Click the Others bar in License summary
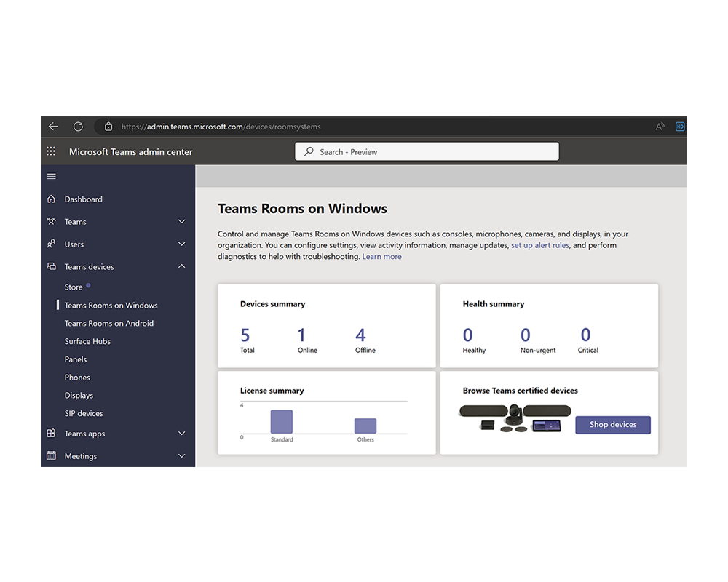Viewport: 728px width, 582px height. pos(365,426)
